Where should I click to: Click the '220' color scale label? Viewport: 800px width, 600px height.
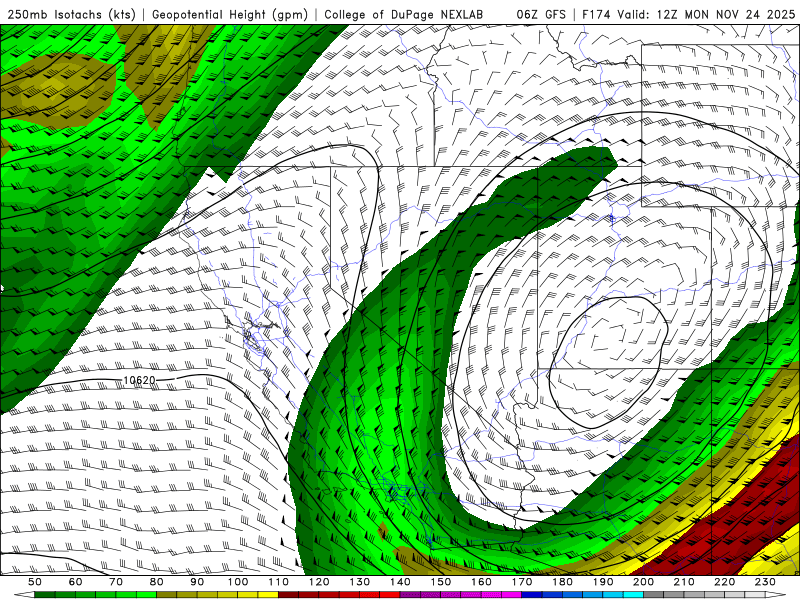coord(725,582)
